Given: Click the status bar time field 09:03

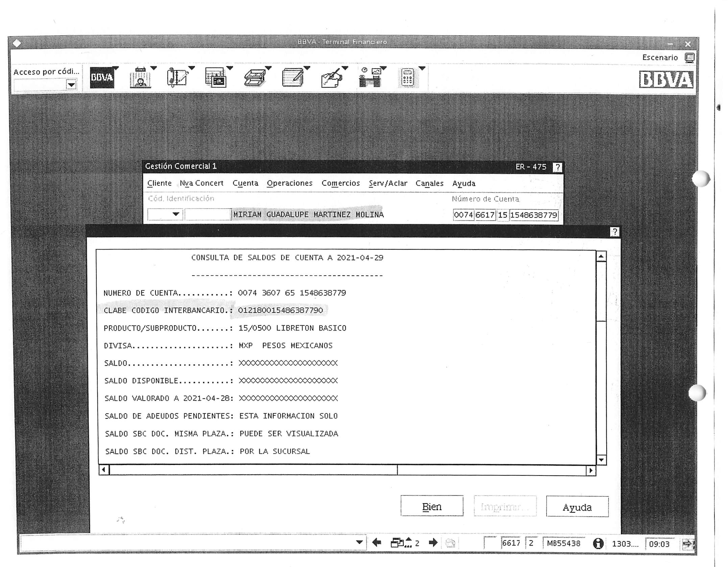Looking at the screenshot, I should (x=659, y=544).
